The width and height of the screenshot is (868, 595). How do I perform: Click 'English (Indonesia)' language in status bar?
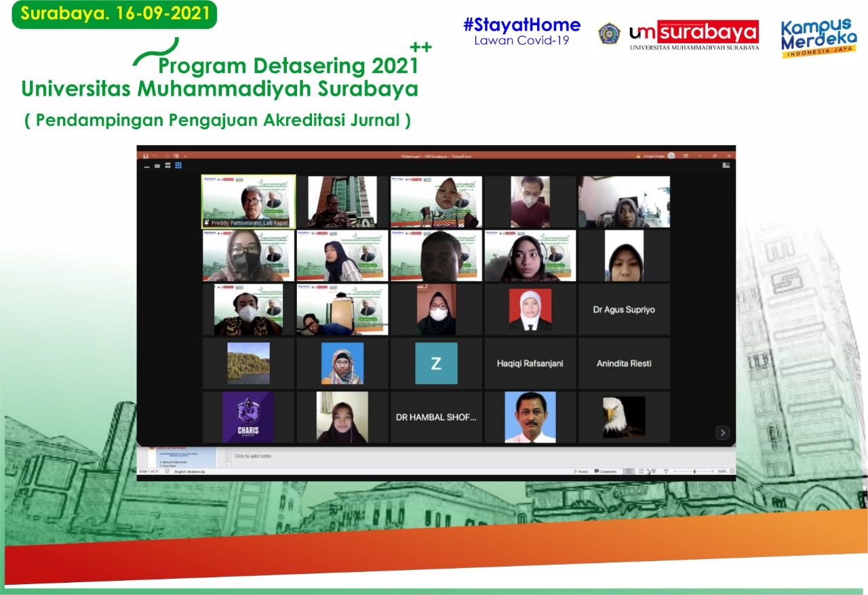189,472
